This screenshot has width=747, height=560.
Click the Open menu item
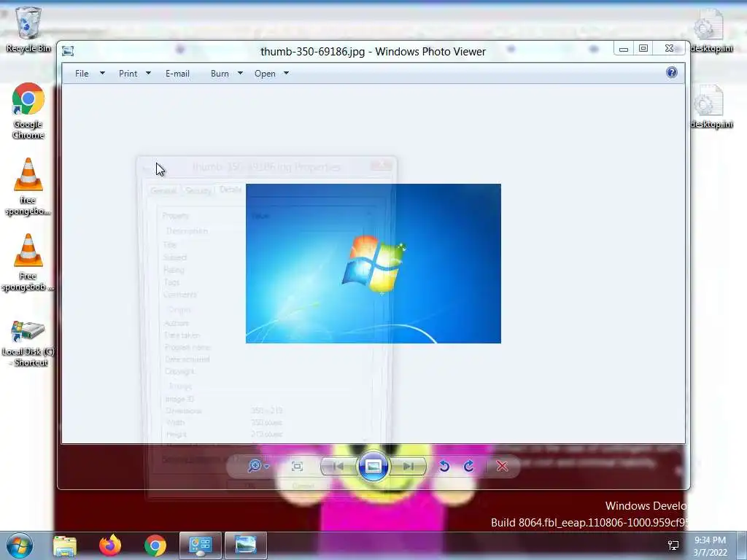[265, 74]
